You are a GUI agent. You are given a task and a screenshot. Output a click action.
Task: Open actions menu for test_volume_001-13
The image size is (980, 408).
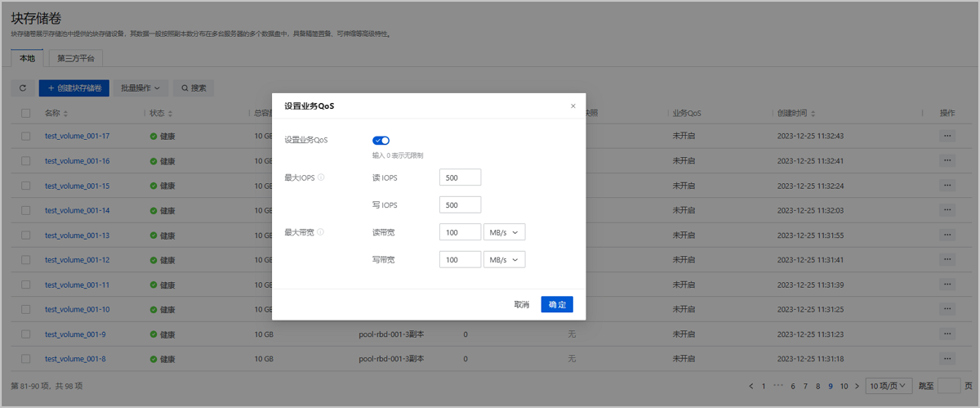pos(947,235)
